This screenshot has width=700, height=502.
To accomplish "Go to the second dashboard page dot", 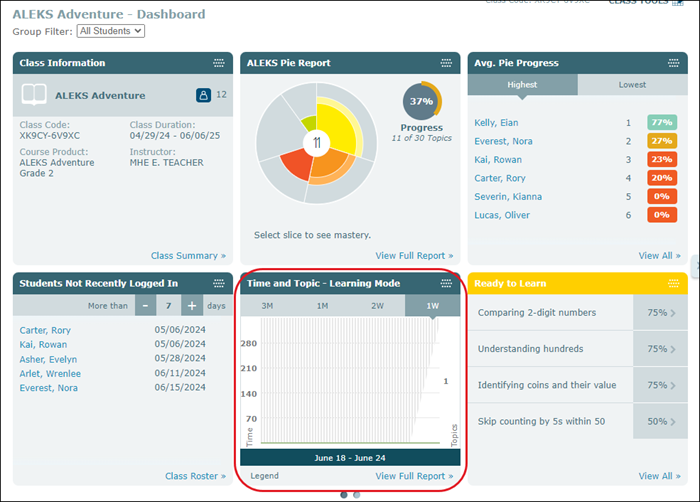I will coord(357,494).
